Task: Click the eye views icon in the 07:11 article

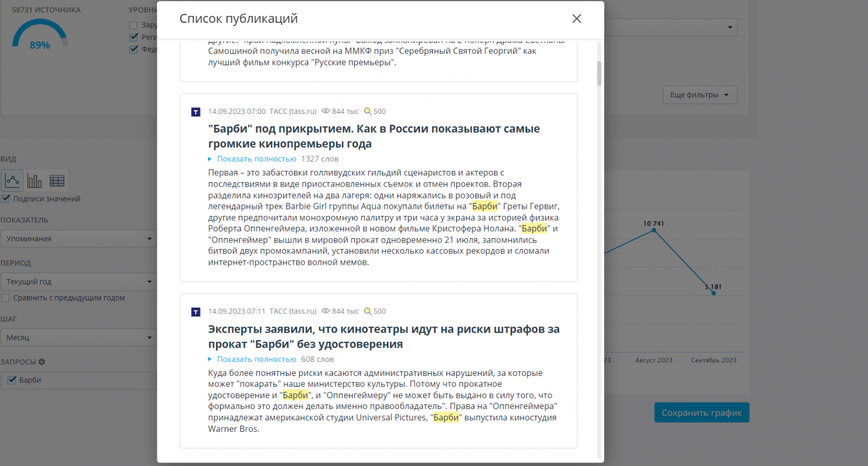Action: point(325,311)
